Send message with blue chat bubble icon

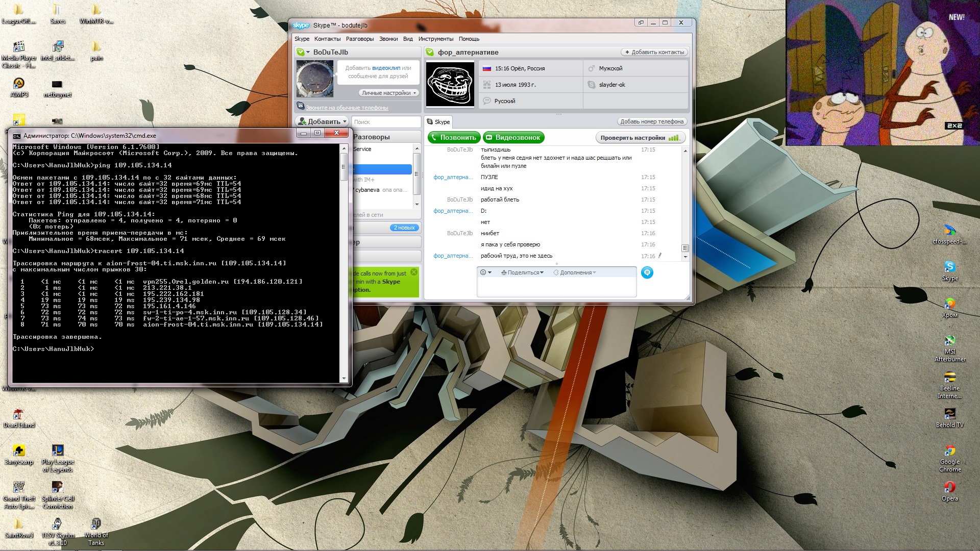(647, 272)
